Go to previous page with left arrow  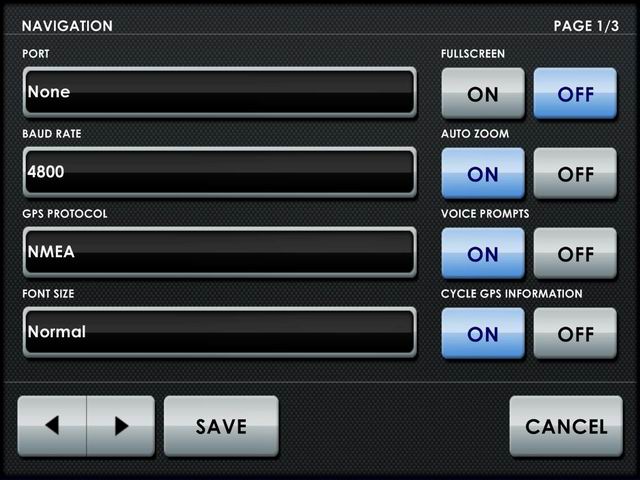pos(52,426)
